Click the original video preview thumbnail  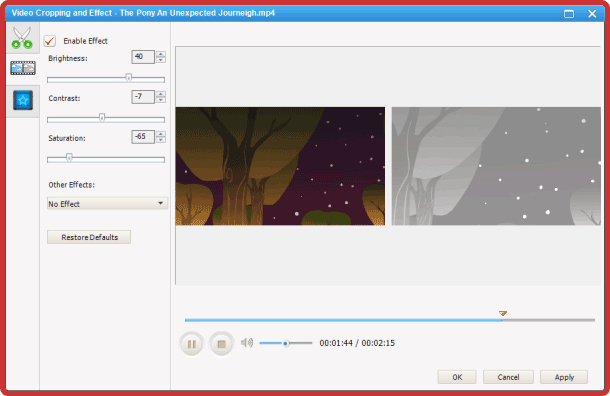pos(280,166)
